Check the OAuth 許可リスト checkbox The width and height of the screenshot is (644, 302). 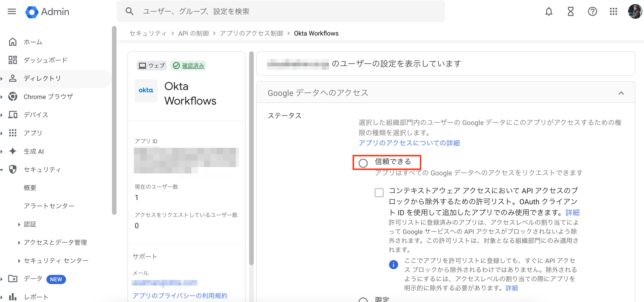[x=379, y=193]
